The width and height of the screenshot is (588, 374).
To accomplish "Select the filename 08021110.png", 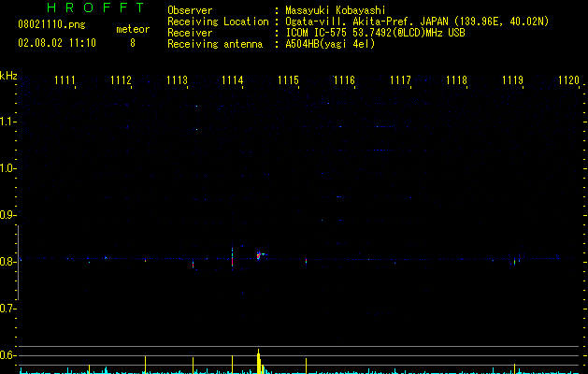I will point(51,25).
